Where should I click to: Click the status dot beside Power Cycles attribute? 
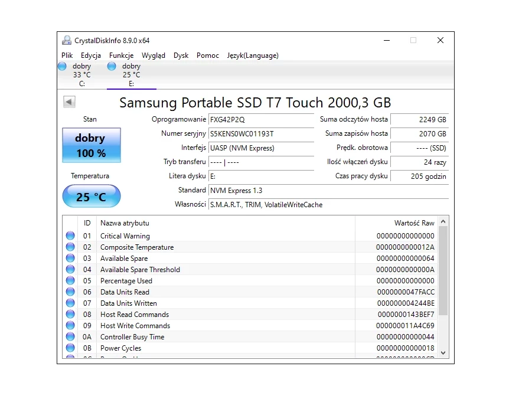(x=71, y=348)
